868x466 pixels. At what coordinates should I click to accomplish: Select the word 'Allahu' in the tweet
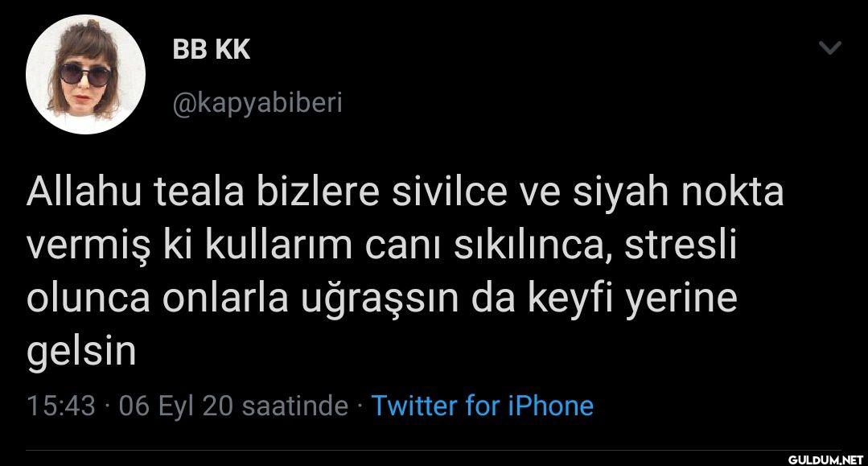[84, 192]
